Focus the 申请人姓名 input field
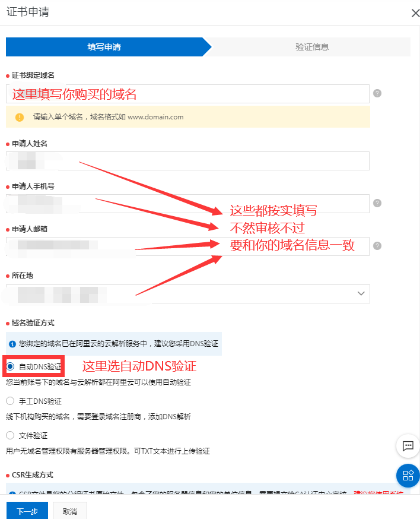Viewport: 420px width, 519px height. coord(187,161)
